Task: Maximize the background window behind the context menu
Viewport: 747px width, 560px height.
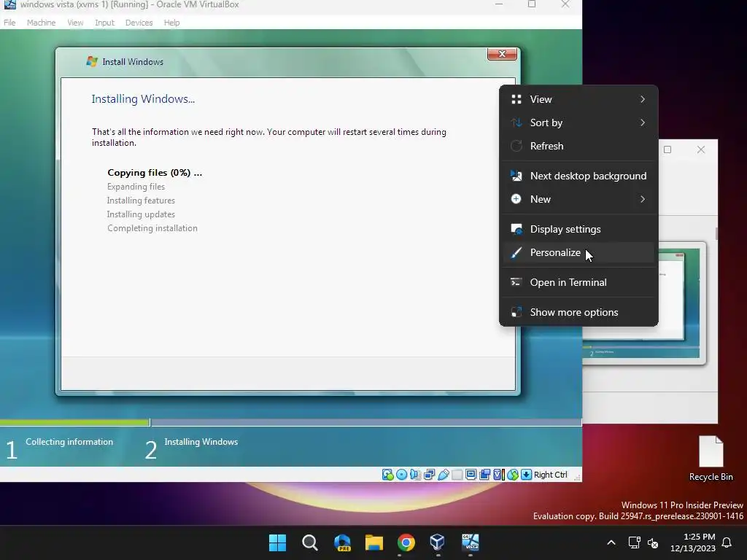Action: 667,149
